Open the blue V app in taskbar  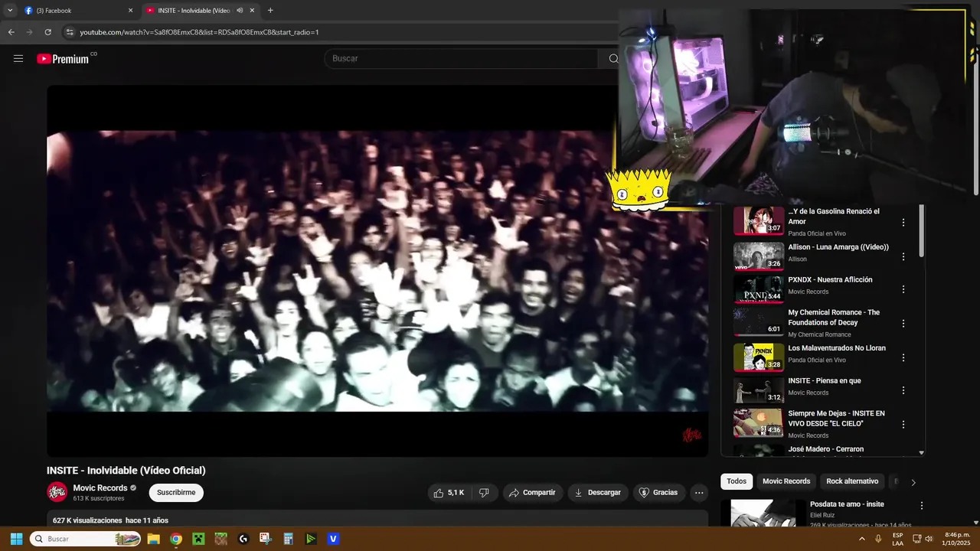[333, 539]
